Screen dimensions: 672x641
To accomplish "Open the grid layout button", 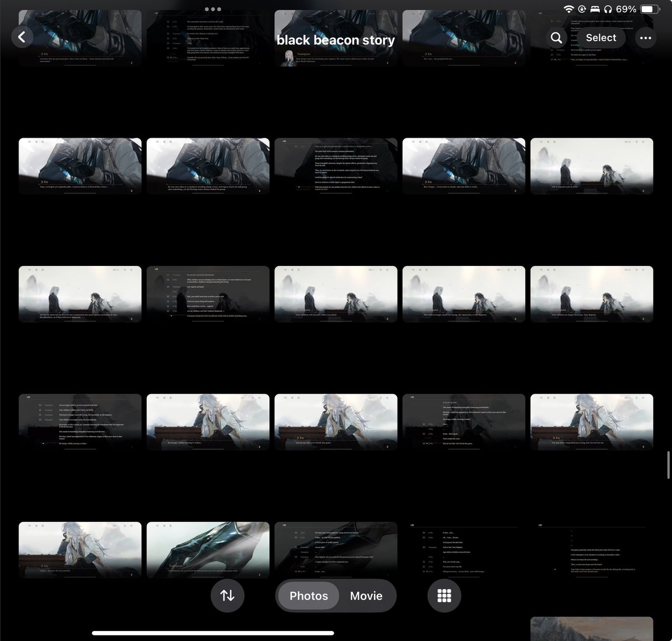I will pyautogui.click(x=444, y=596).
